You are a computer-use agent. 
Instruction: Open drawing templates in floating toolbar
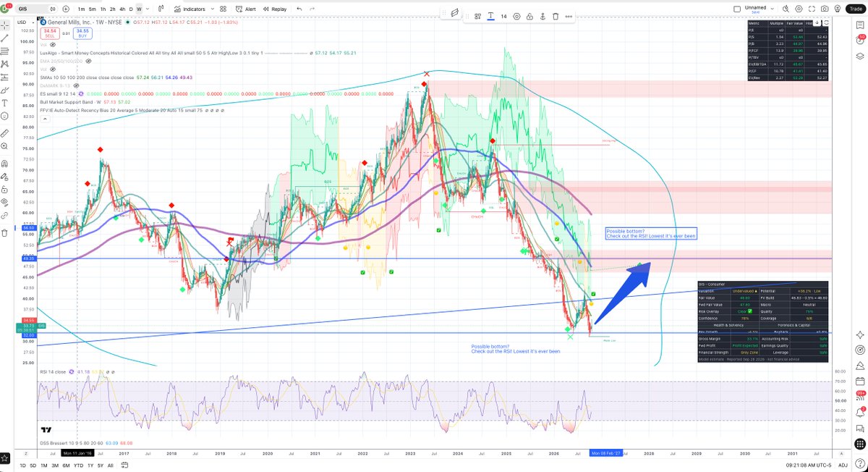[477, 16]
